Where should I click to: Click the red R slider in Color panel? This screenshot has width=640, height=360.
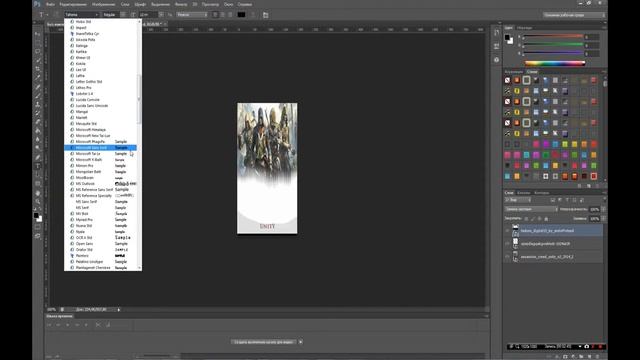click(553, 37)
